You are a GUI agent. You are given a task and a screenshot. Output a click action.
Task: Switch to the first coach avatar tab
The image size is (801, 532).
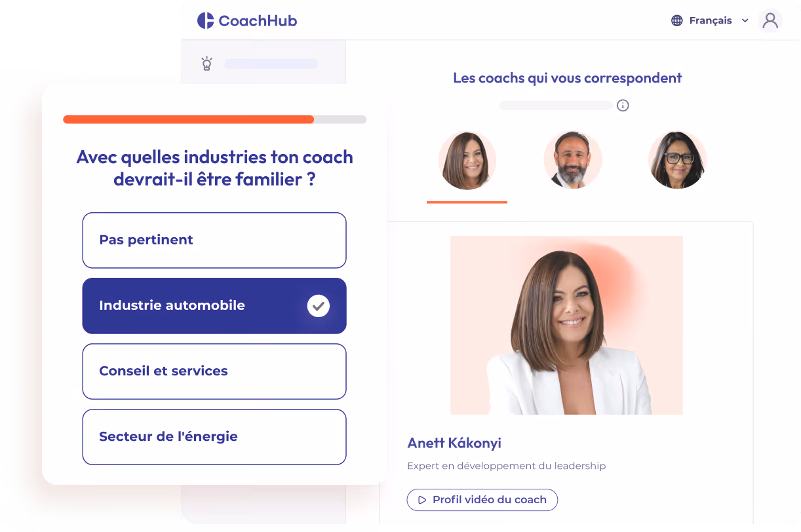point(467,161)
